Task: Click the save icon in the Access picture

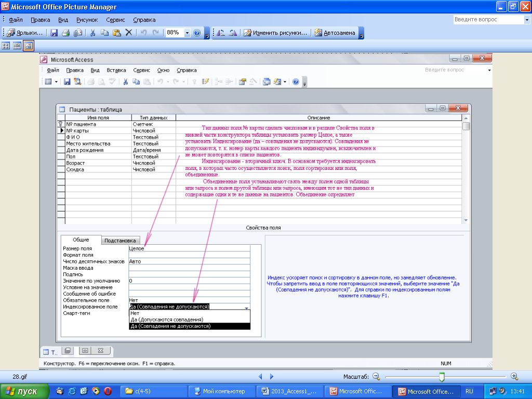Action: point(67,82)
